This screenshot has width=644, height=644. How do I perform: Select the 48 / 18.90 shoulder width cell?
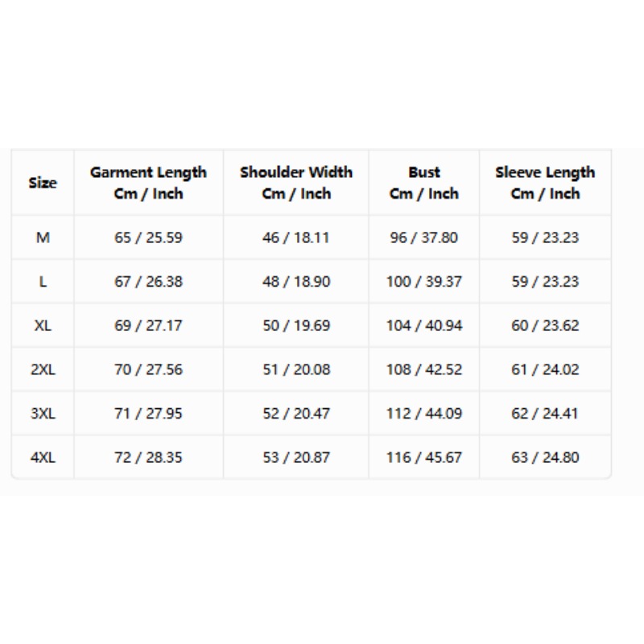coord(296,281)
